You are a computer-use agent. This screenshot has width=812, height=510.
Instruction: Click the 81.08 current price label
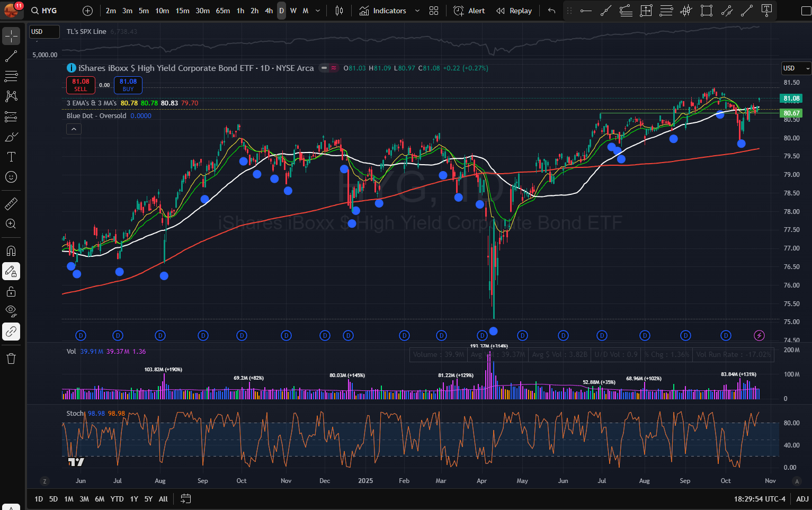coord(791,99)
